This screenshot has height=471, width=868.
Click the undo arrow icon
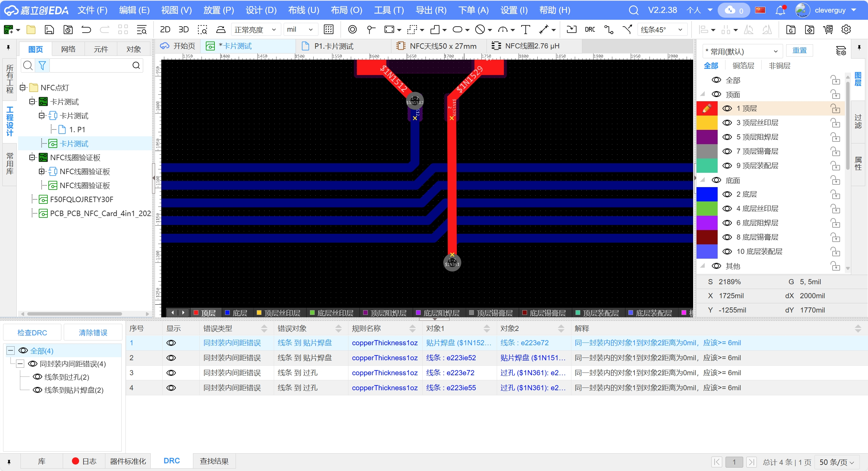click(x=86, y=30)
